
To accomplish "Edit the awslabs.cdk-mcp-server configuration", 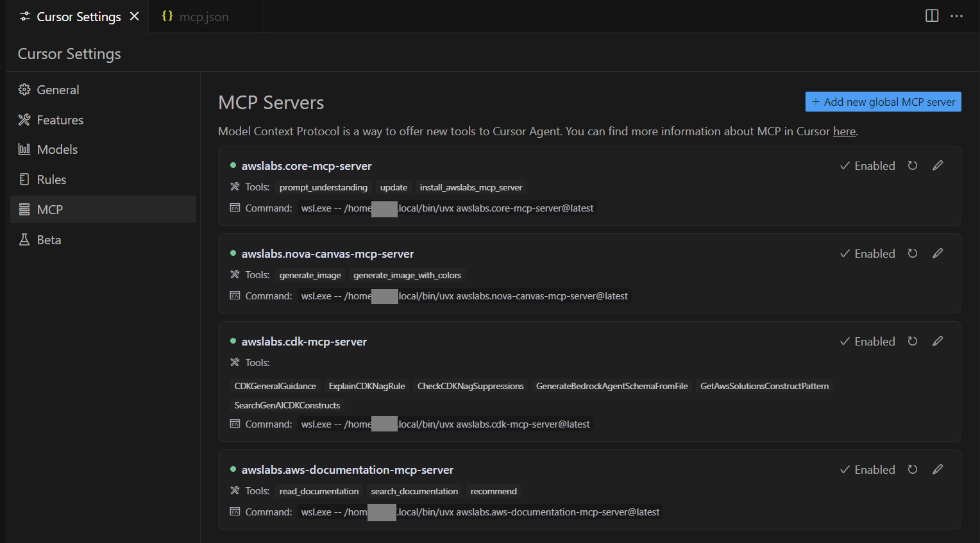I will pos(938,341).
